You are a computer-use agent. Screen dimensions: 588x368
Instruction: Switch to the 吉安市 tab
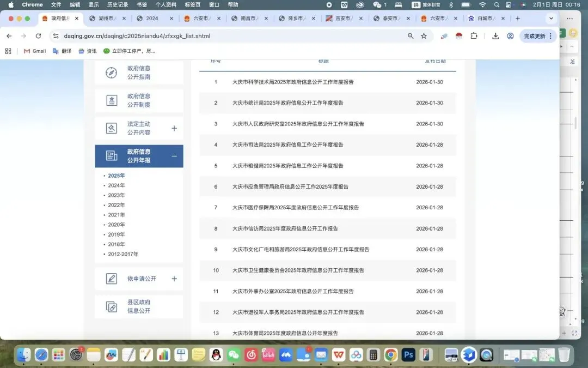tap(344, 19)
